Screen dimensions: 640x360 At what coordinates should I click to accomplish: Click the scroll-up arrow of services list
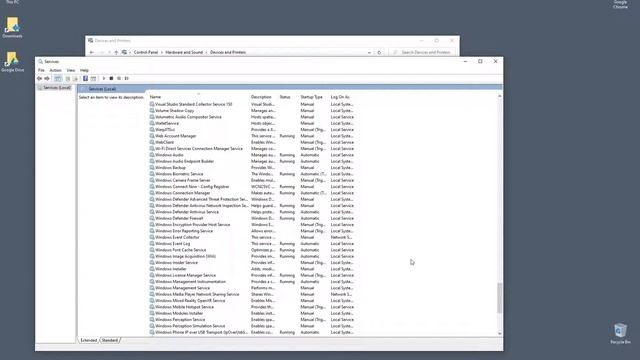coord(499,96)
